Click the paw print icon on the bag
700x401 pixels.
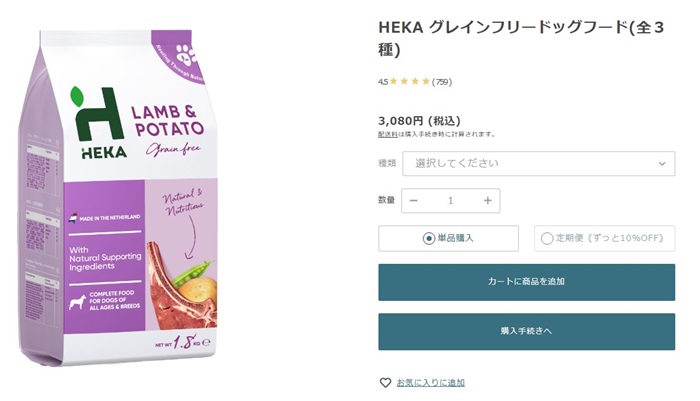(x=186, y=57)
